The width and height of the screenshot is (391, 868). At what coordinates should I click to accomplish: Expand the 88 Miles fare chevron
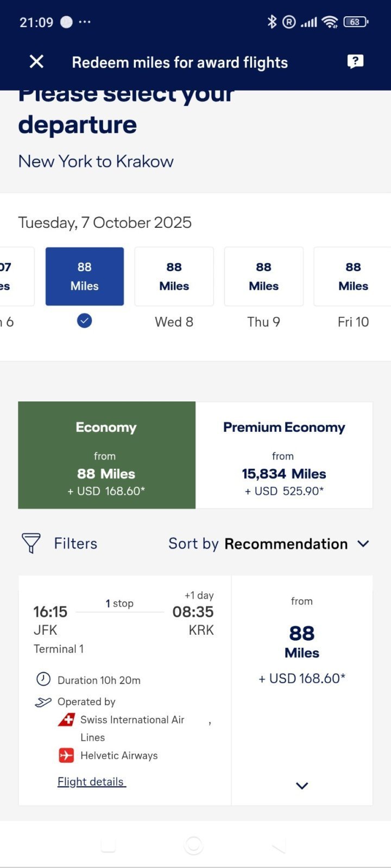click(x=302, y=786)
